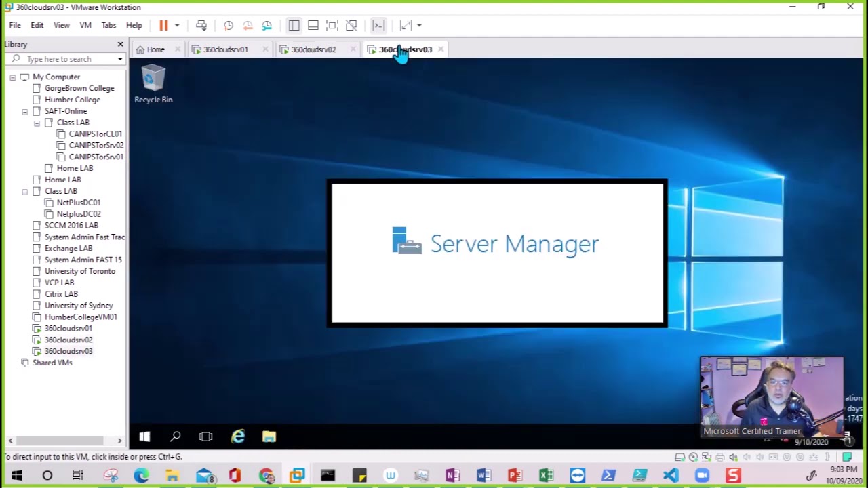Select Exchange LAB folder

point(68,248)
